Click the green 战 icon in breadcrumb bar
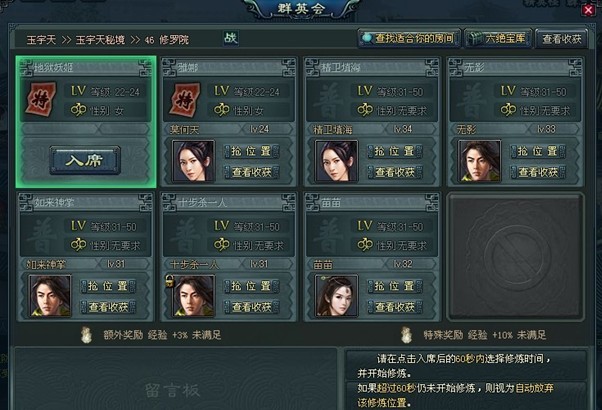This screenshot has width=602, height=410. [x=231, y=38]
